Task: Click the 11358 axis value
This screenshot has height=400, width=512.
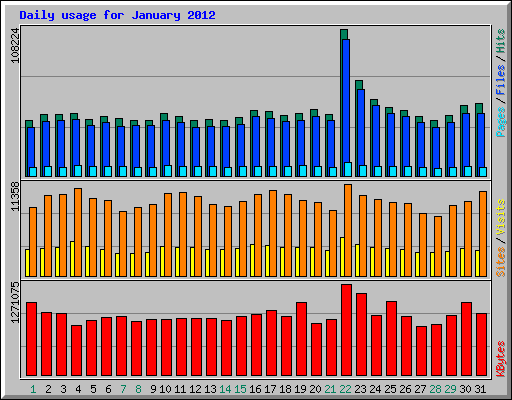Action: click(x=15, y=197)
